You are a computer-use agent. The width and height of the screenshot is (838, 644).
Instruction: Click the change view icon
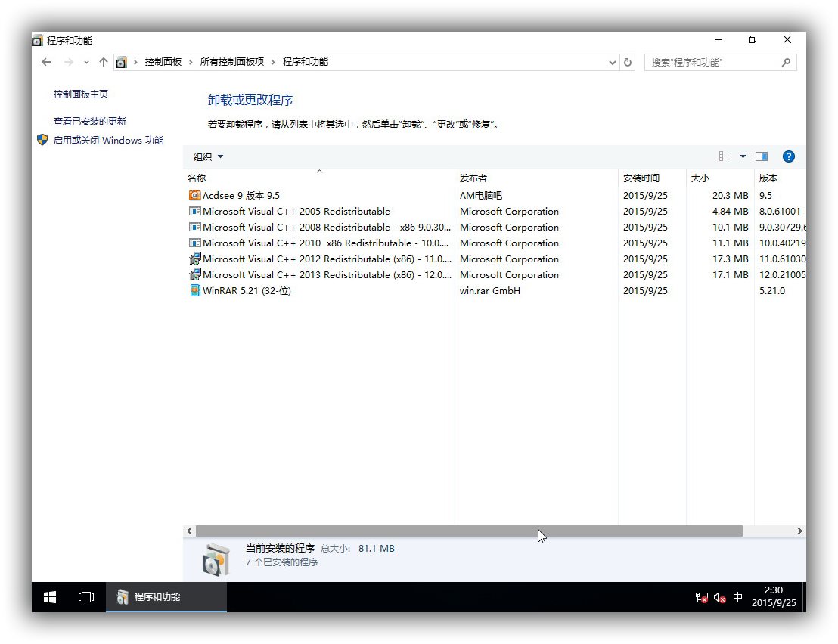pos(725,156)
